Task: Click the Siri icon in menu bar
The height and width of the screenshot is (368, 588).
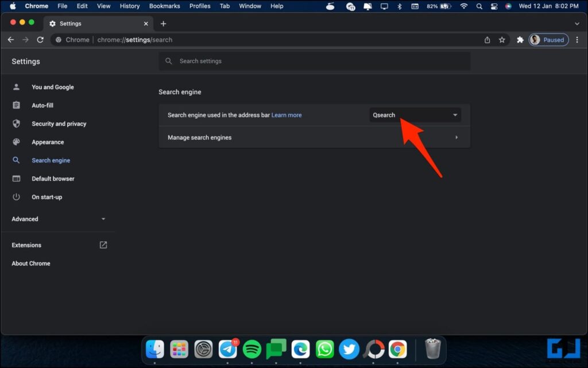Action: click(509, 6)
